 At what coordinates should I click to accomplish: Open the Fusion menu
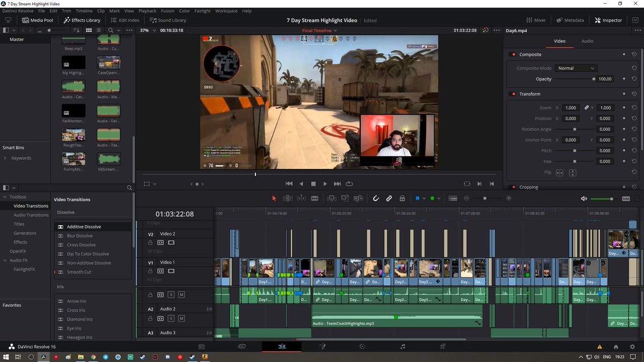pos(167,11)
